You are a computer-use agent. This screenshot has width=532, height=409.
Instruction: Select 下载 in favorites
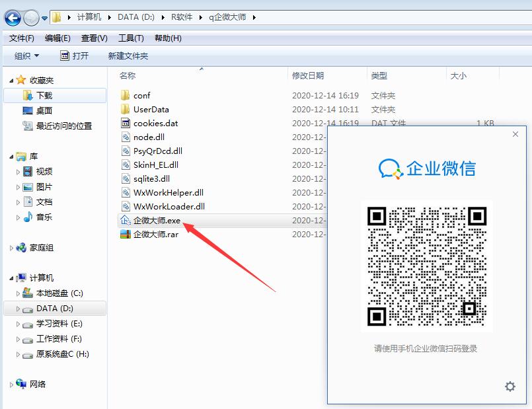coord(44,96)
